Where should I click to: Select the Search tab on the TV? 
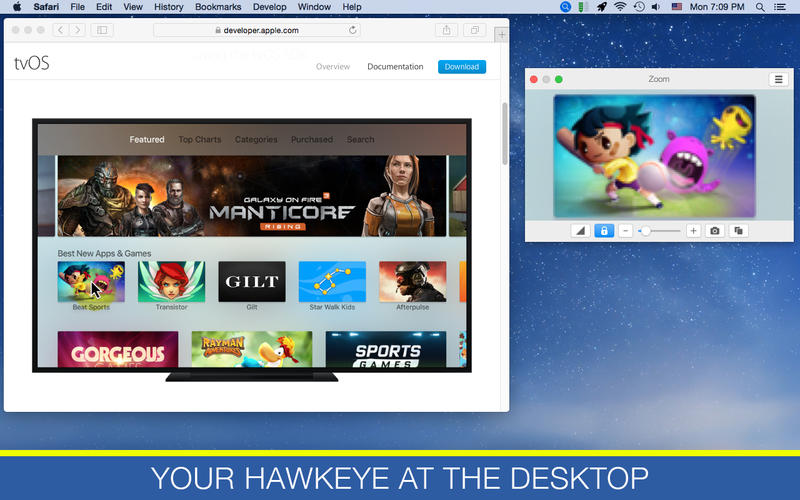(x=361, y=139)
